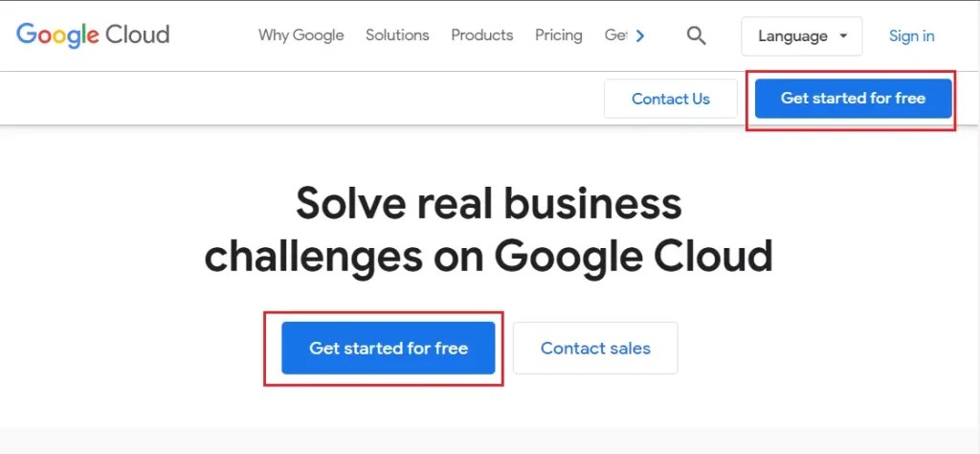Image resolution: width=980 pixels, height=454 pixels.
Task: Click empty sub-header area left of Contact Us
Action: click(287, 99)
